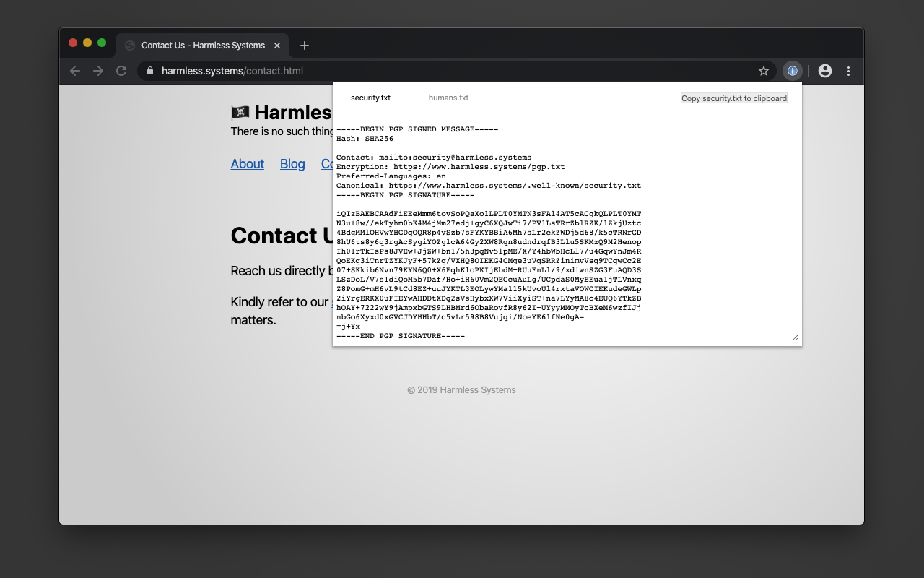The height and width of the screenshot is (578, 924).
Task: Select the security.txt tab
Action: 370,98
